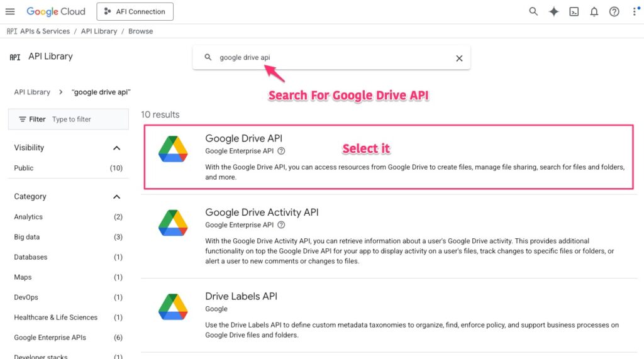
Task: Click help icon beside Drive Activity API
Action: coord(281,225)
